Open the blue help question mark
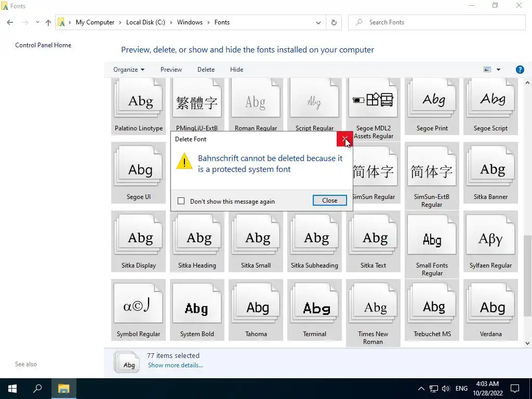Viewport: 532px width, 399px height. pos(520,70)
